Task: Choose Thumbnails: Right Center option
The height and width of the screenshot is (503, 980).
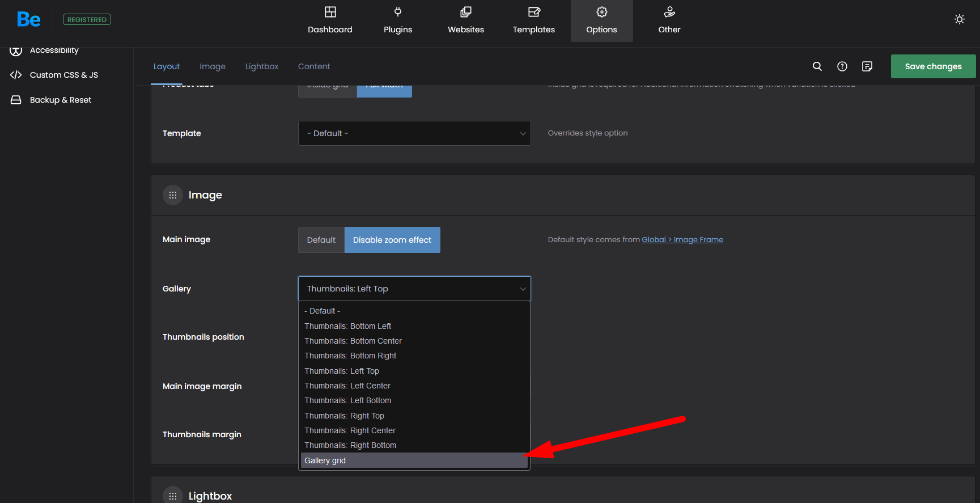Action: [414, 430]
